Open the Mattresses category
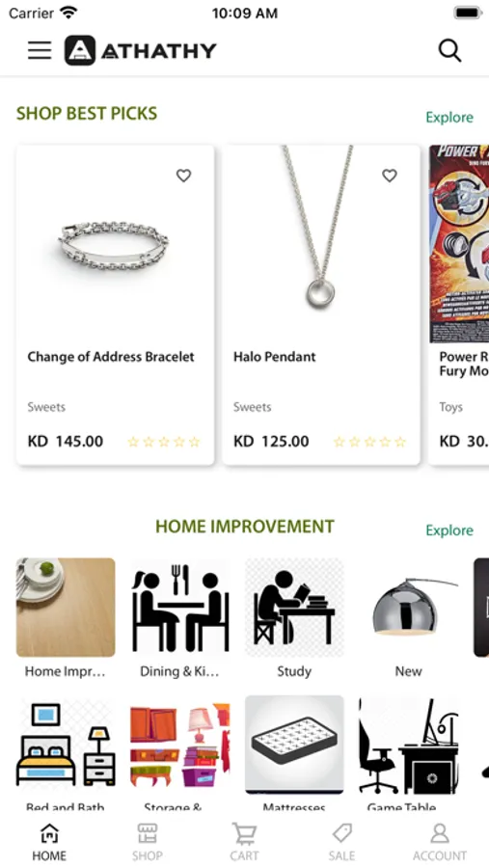 294,745
